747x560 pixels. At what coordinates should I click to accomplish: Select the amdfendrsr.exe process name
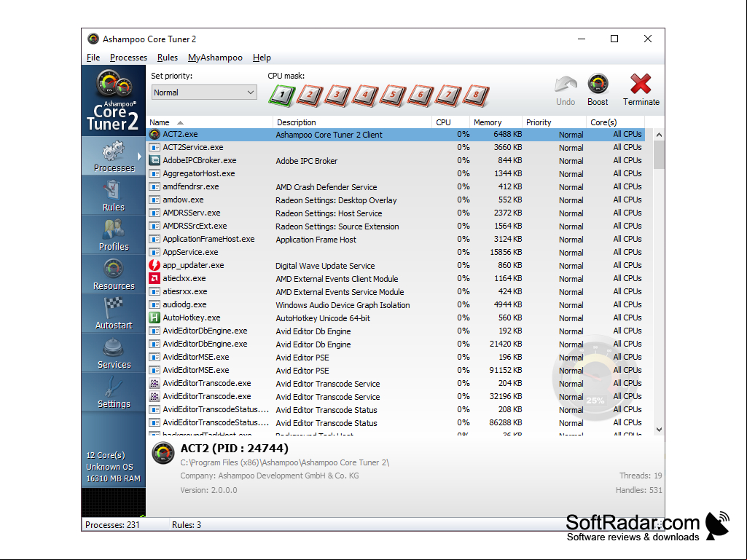click(191, 186)
